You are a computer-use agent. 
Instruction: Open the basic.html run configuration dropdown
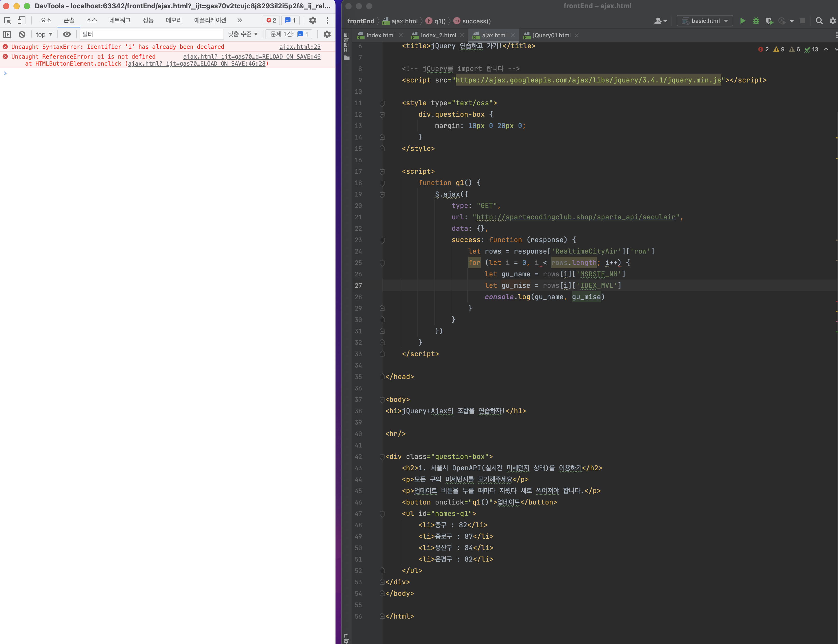coord(705,21)
